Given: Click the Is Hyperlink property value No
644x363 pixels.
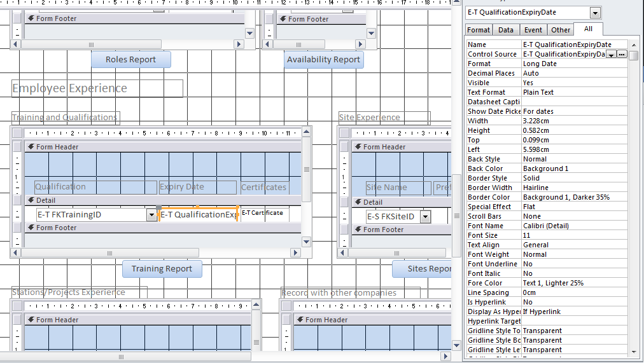Looking at the screenshot, I should pyautogui.click(x=575, y=302).
